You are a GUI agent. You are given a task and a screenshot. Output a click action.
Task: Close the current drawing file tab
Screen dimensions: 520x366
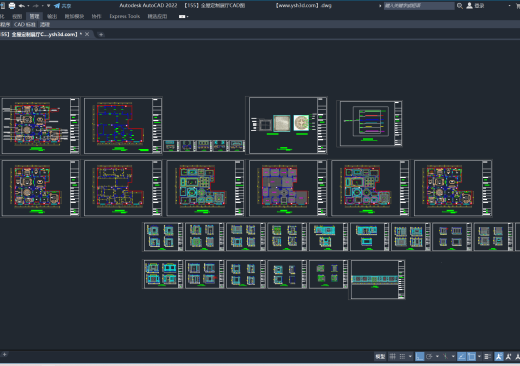click(87, 34)
